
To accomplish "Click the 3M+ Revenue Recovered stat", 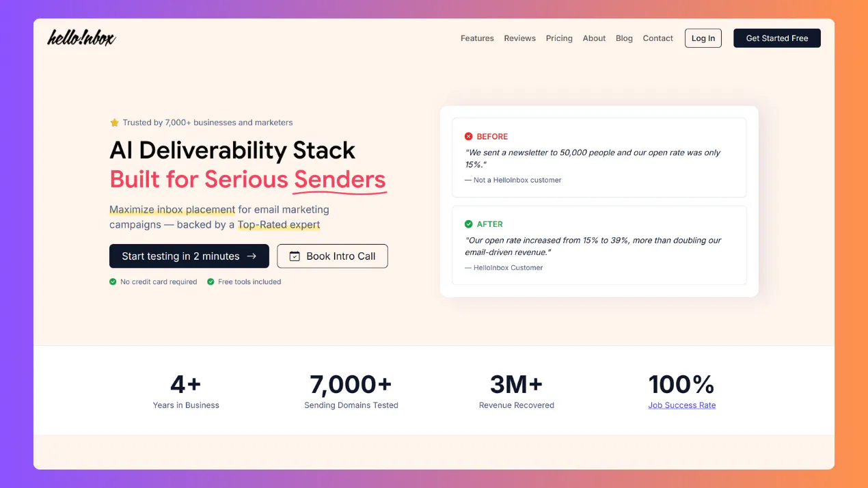I will coord(517,391).
